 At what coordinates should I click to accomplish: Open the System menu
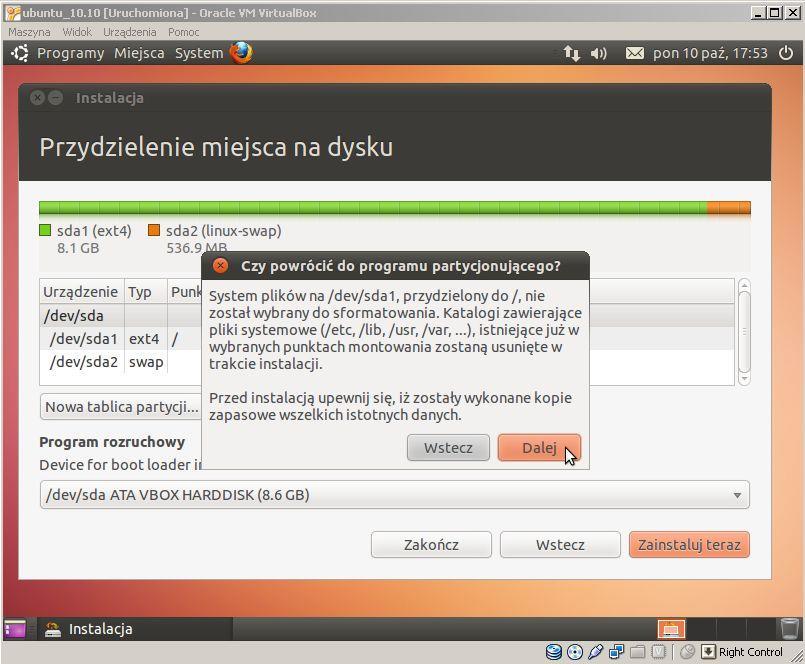click(x=199, y=53)
